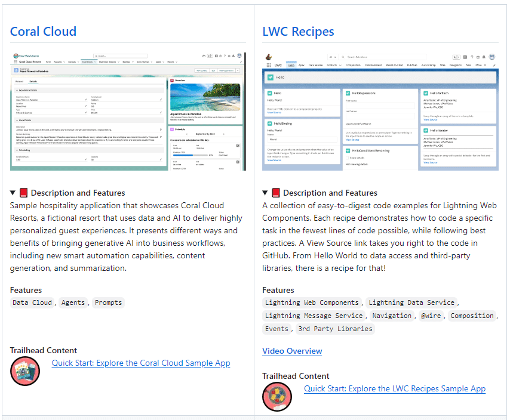Click the Features heading under Coral Cloud
This screenshot has width=510, height=420.
(x=26, y=290)
